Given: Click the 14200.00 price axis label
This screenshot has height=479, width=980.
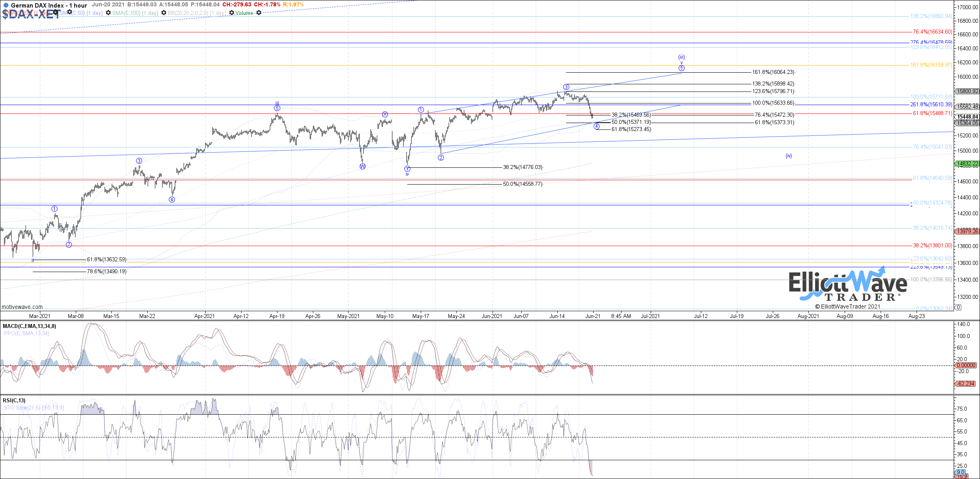Looking at the screenshot, I should click(x=967, y=213).
